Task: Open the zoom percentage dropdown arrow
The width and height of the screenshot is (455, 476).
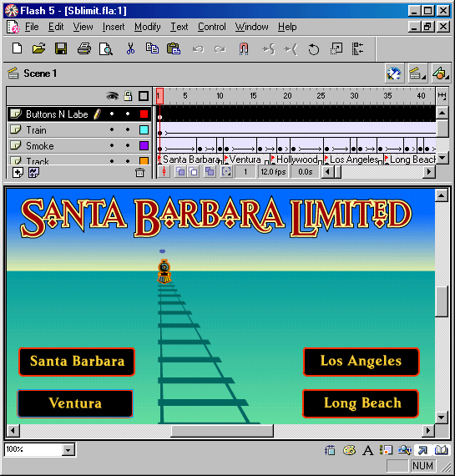Action: point(68,449)
